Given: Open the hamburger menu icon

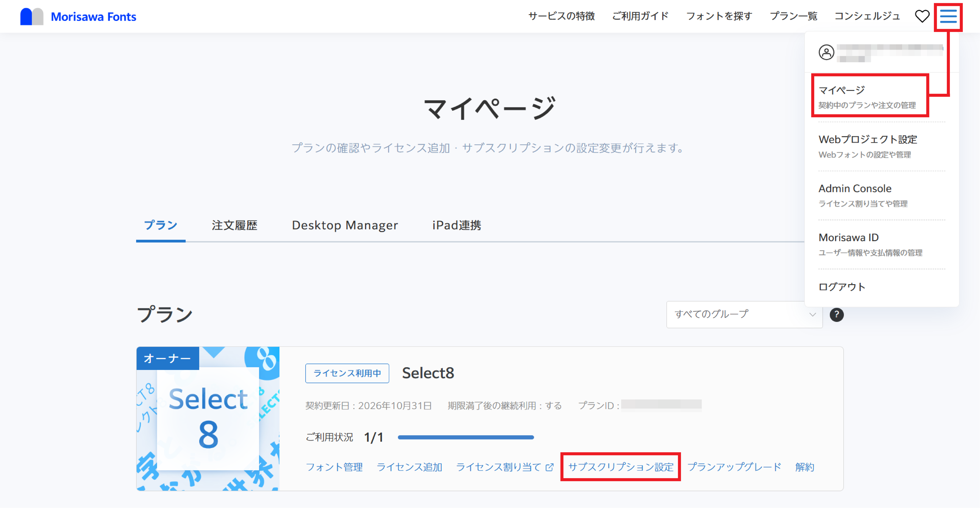Looking at the screenshot, I should (x=948, y=16).
